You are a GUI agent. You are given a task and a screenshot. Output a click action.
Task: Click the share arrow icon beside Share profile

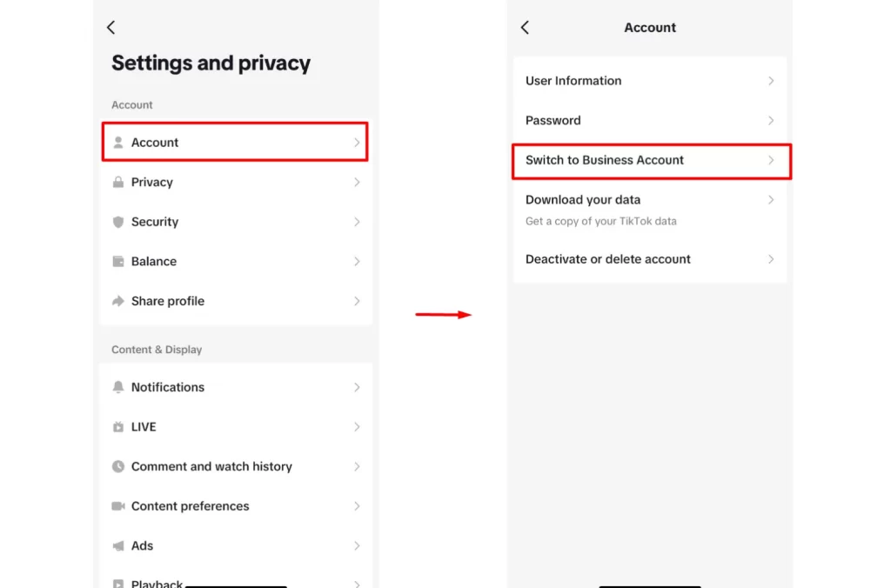(x=118, y=301)
